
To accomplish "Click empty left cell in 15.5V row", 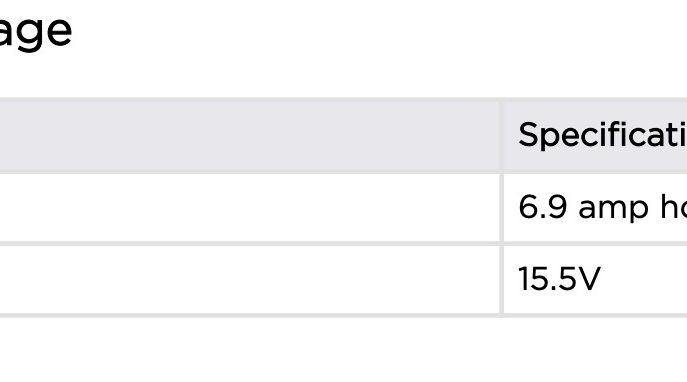I will 250,279.
